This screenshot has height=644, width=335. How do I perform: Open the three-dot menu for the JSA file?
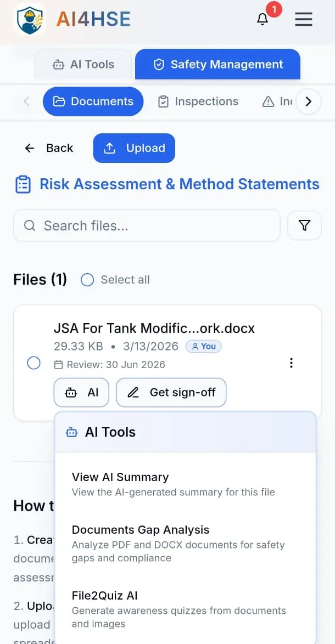click(x=291, y=363)
